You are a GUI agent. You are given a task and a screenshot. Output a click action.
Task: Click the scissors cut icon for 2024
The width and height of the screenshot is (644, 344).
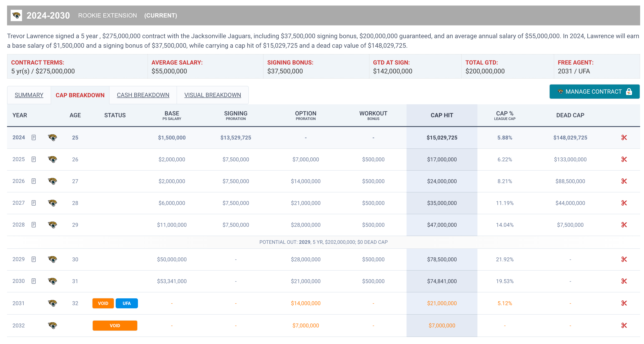click(x=624, y=137)
